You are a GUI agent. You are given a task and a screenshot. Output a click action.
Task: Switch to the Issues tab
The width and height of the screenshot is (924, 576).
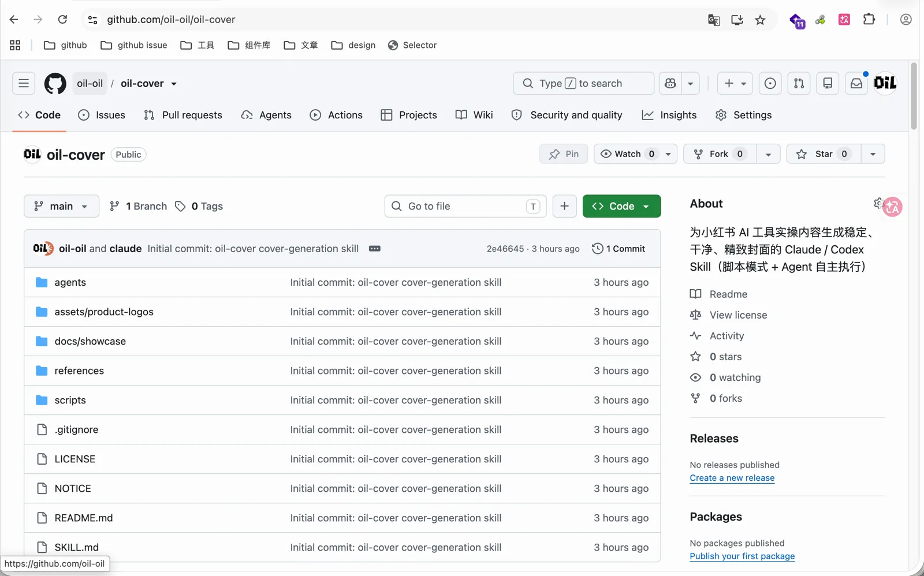tap(102, 115)
